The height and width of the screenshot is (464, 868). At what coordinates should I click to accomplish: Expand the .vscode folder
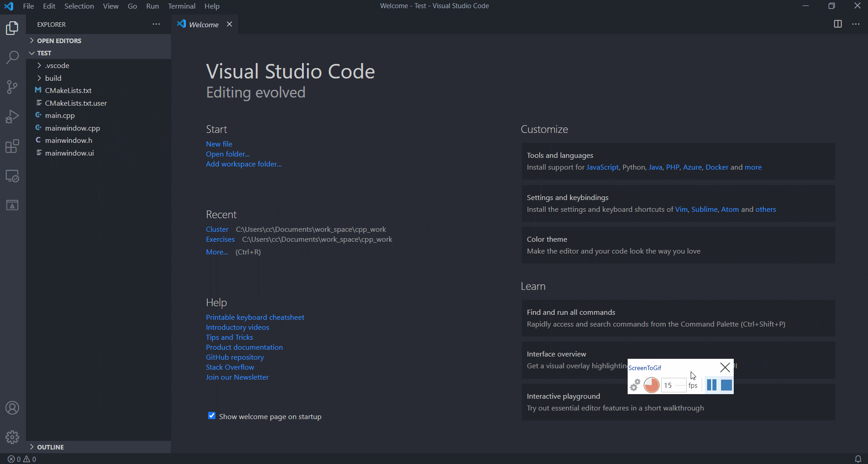(98, 65)
